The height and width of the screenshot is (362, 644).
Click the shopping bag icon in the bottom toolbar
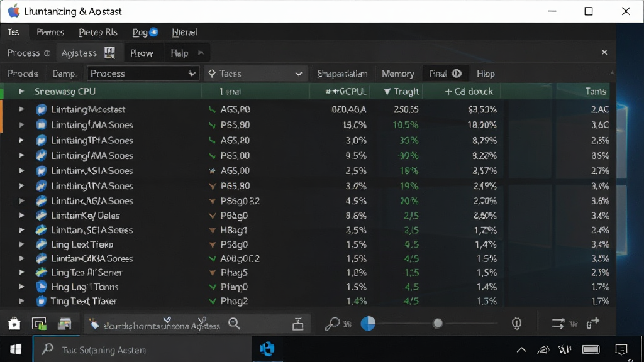coord(14,324)
